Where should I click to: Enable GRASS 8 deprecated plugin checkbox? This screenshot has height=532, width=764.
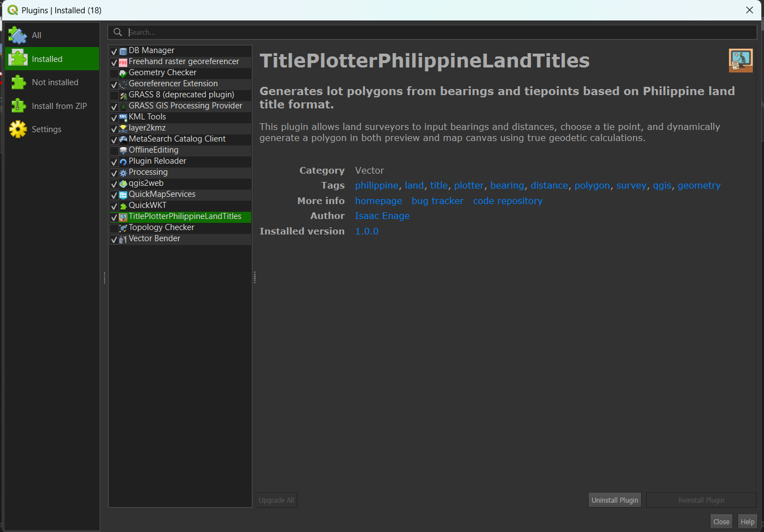(x=114, y=95)
